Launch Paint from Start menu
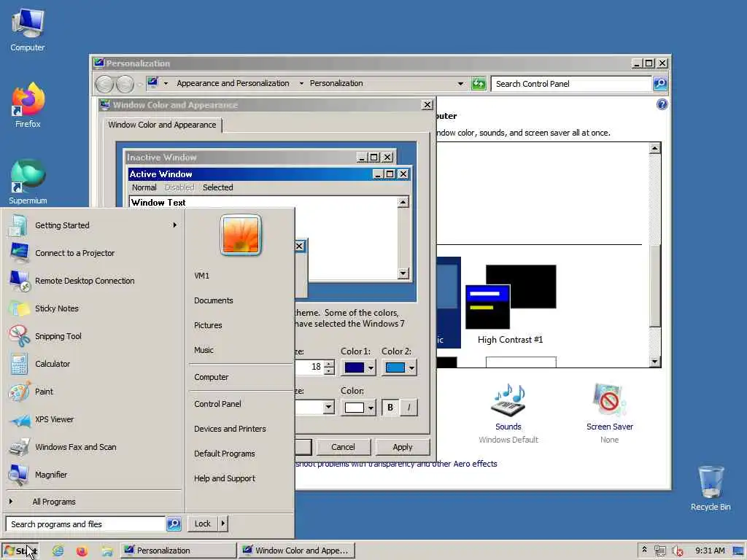The image size is (747, 560). [x=31, y=391]
